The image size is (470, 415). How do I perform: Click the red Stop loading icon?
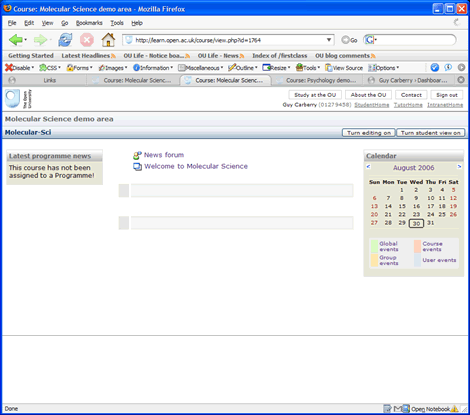pos(87,40)
